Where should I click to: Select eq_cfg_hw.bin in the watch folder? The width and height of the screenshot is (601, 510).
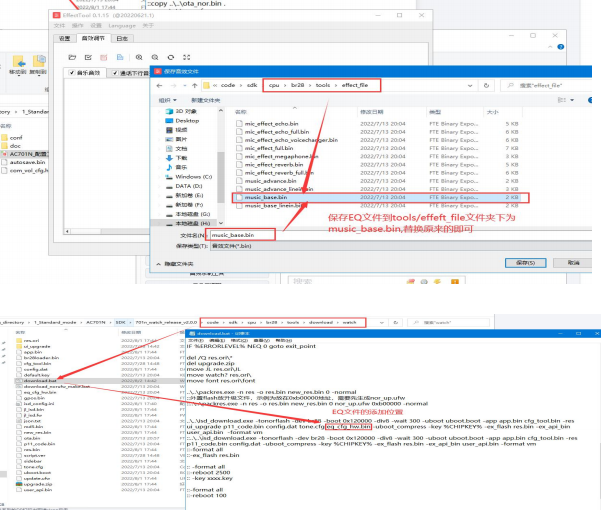(40, 392)
